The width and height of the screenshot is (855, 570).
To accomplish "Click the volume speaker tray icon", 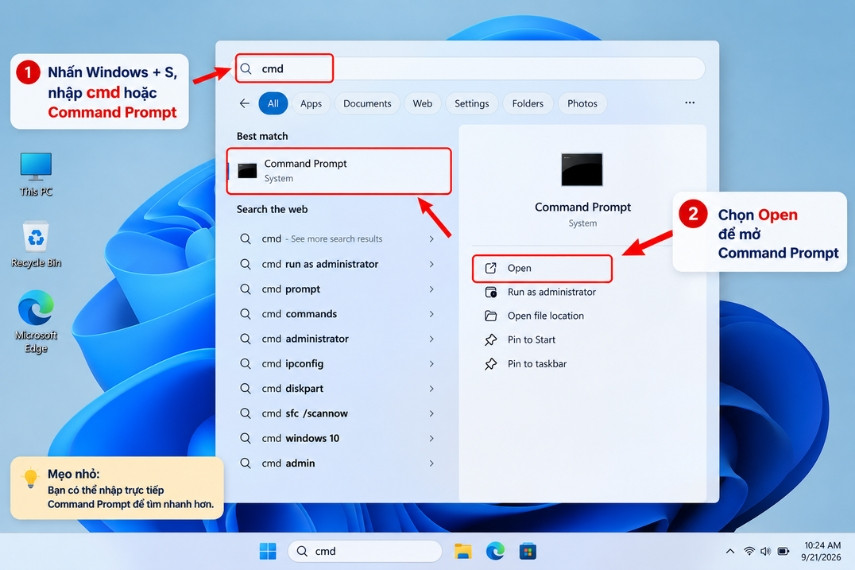I will pyautogui.click(x=766, y=551).
